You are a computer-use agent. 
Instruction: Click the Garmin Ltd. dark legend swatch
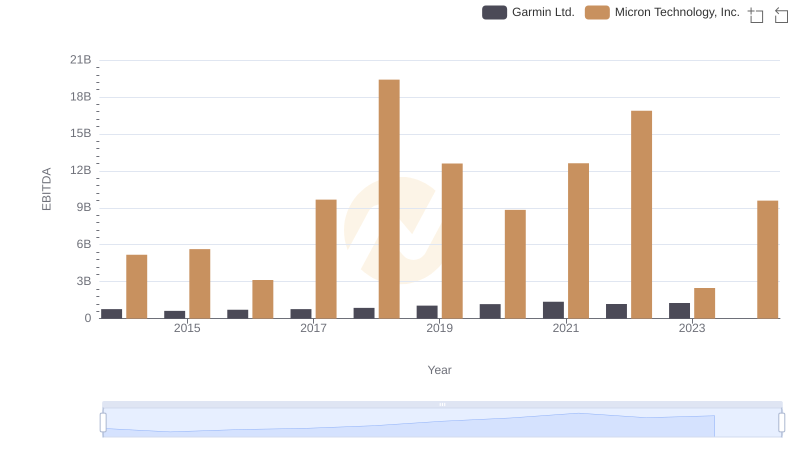[494, 12]
